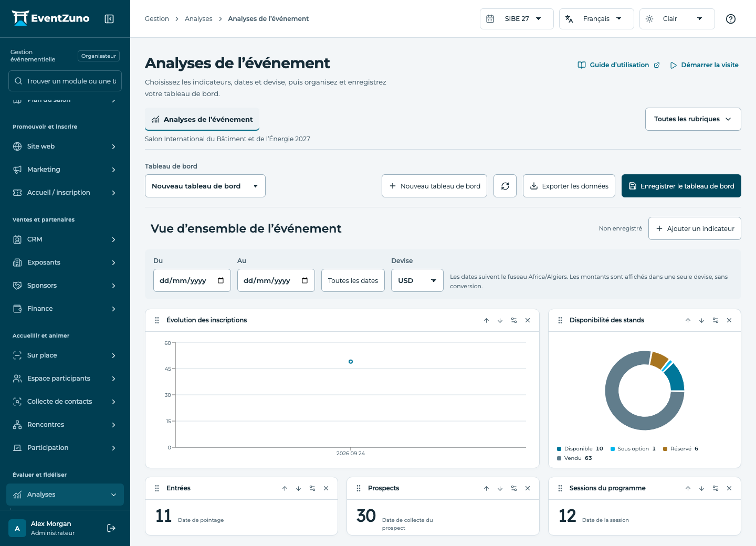The width and height of the screenshot is (756, 546).
Task: Click the Au date input field
Action: point(276,280)
